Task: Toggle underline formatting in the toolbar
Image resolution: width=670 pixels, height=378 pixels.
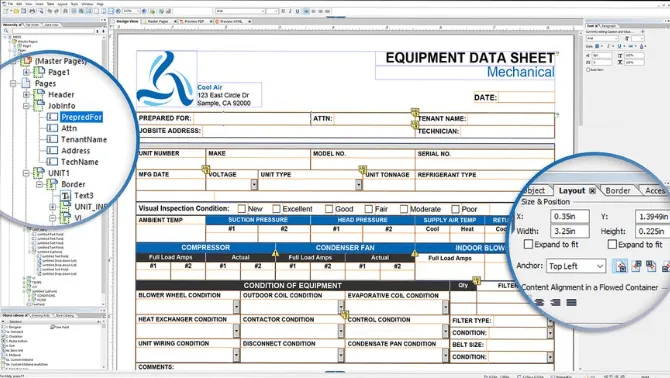Action: point(297,11)
